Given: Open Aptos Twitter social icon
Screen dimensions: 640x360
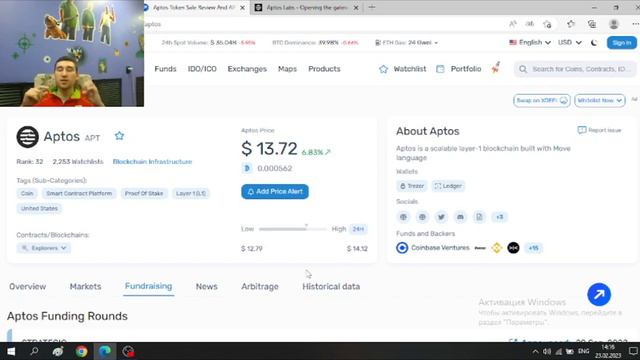Looking at the screenshot, I should tap(441, 217).
